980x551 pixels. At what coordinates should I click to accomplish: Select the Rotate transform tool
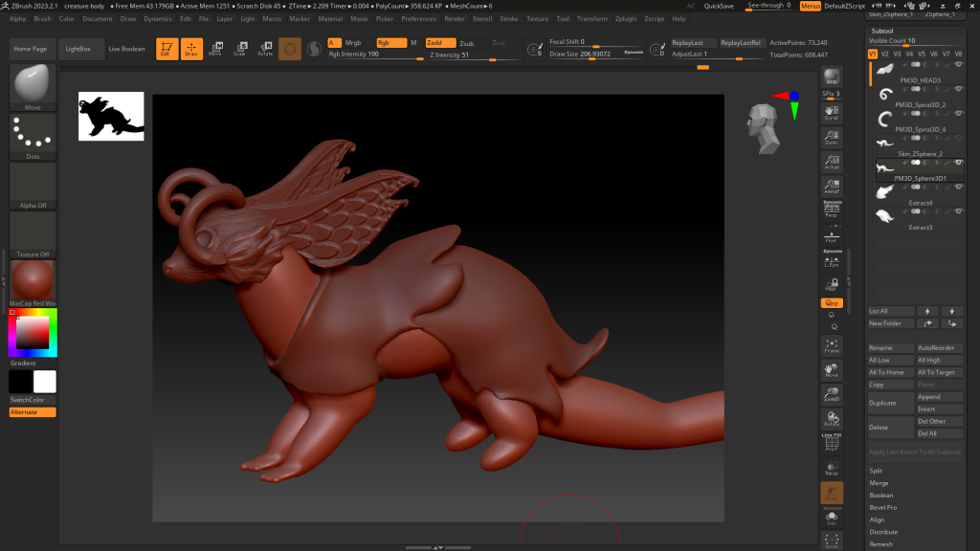[264, 48]
